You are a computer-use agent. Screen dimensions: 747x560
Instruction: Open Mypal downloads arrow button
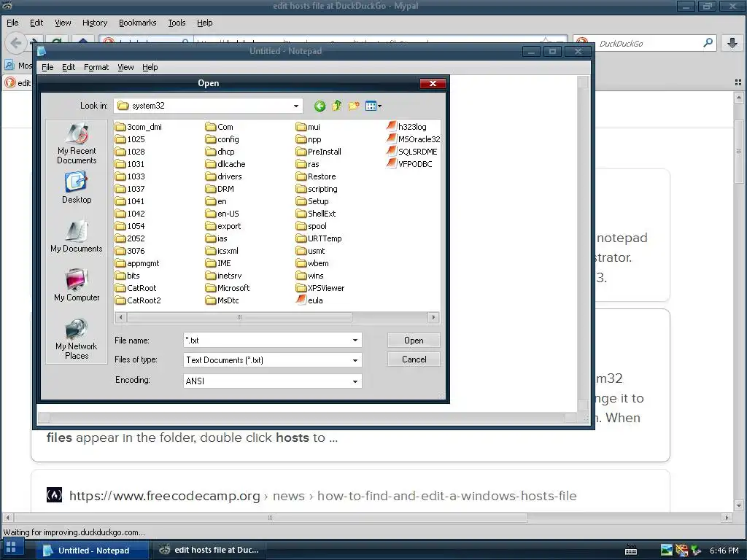(x=732, y=43)
